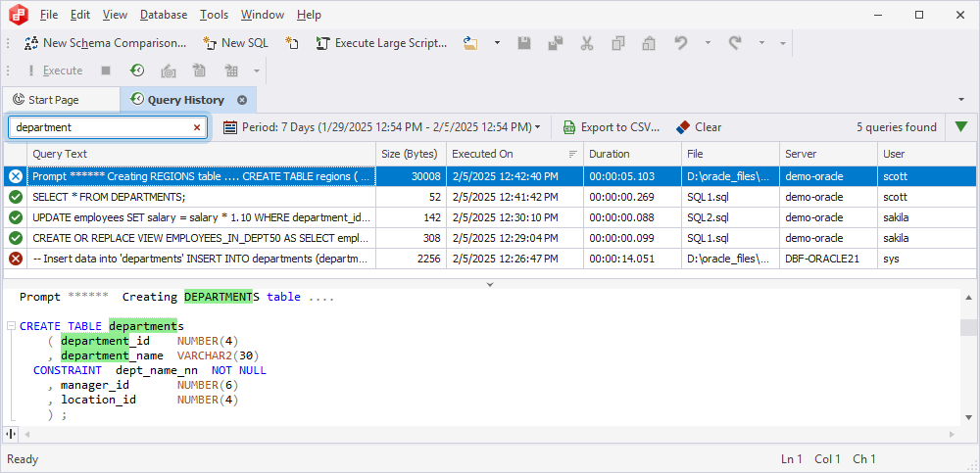This screenshot has width=980, height=473.
Task: Click the Execute button
Action: coord(55,71)
